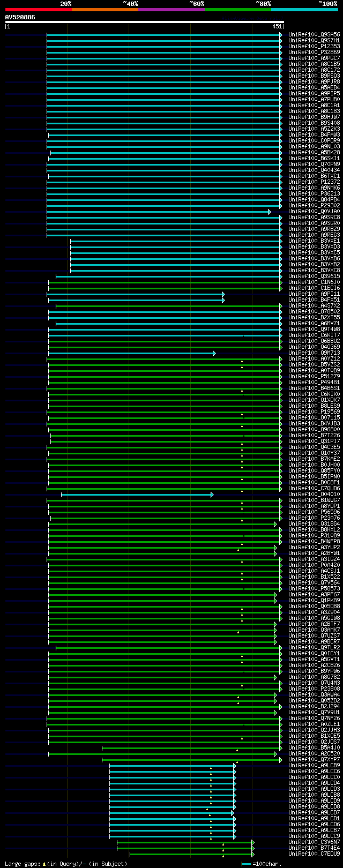
Task: Click the UniRef100_Q9TLR2 label
Action: pos(314,647)
